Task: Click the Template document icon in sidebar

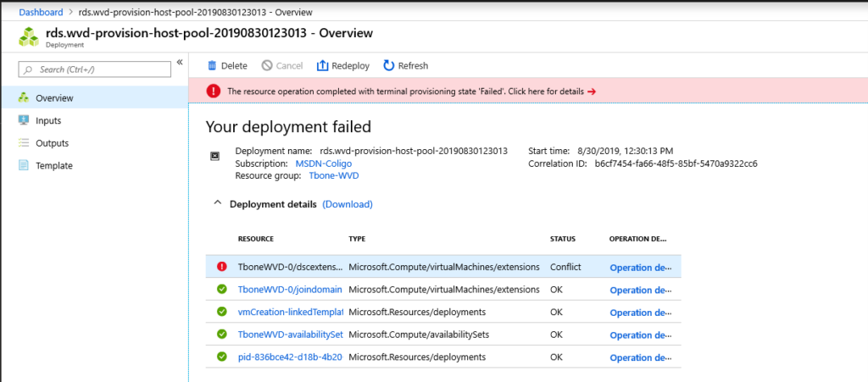Action: click(x=23, y=166)
